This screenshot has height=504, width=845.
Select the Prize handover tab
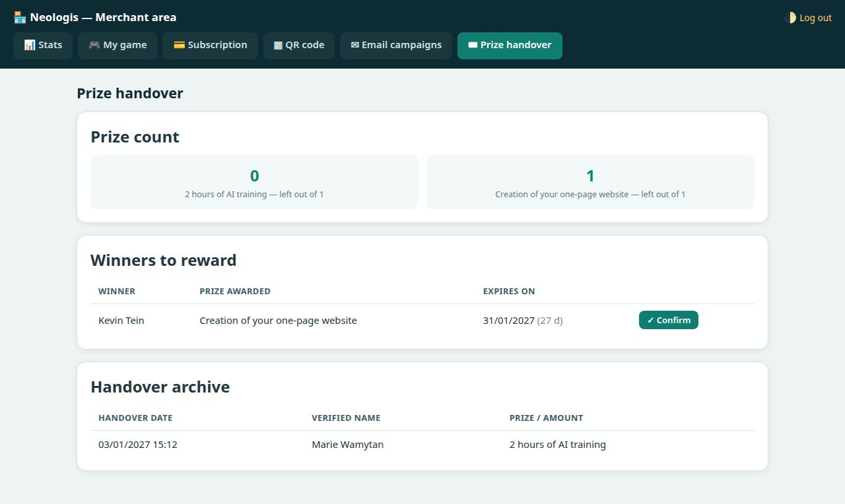(510, 46)
